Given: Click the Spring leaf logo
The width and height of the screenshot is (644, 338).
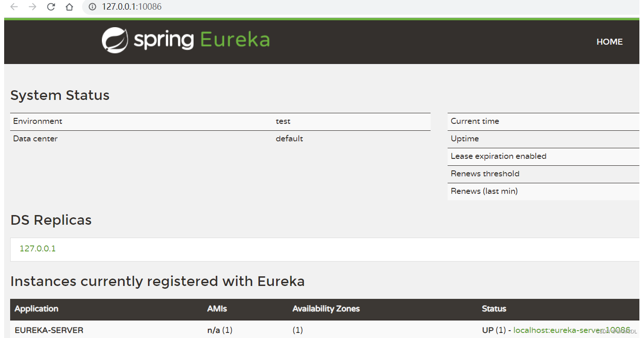Looking at the screenshot, I should coord(114,40).
